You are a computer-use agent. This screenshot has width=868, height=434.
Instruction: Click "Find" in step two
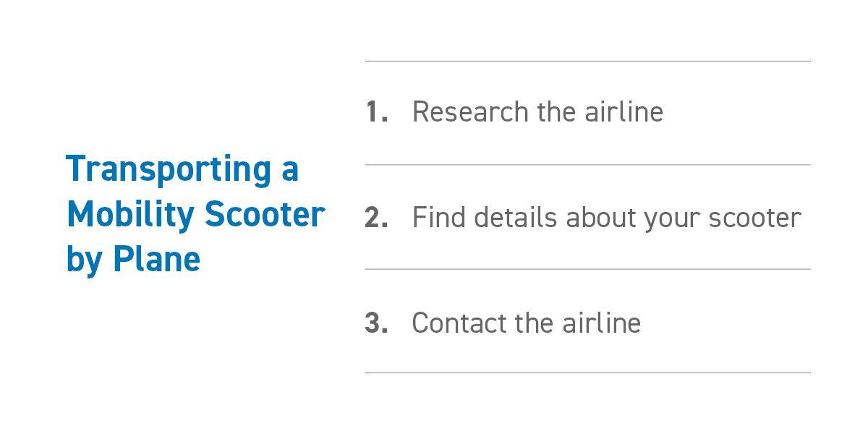pos(433,218)
